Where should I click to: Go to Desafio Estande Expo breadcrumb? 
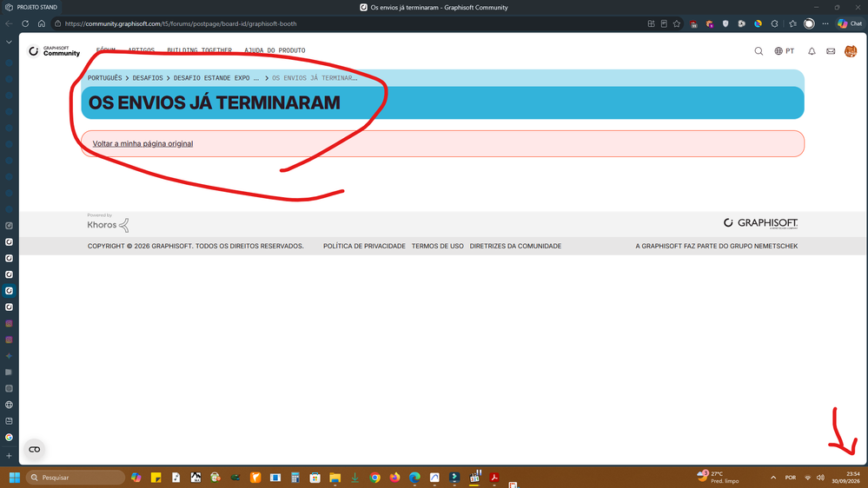pos(215,78)
